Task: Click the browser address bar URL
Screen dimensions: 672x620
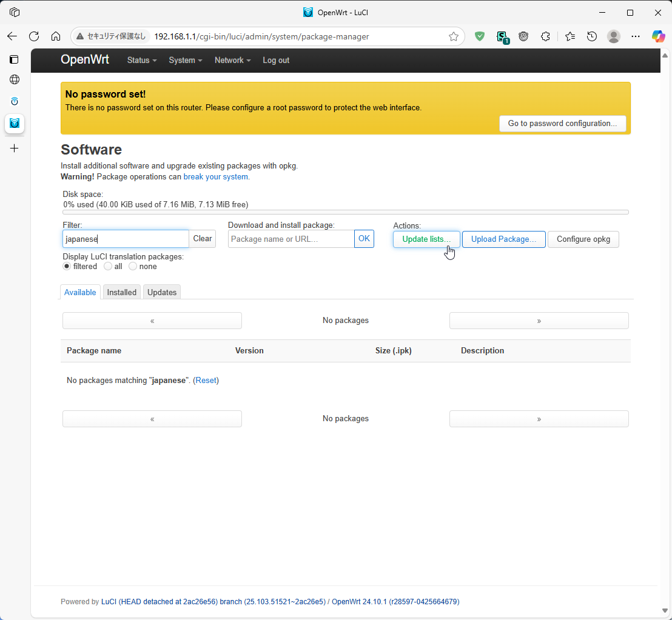Action: [x=261, y=36]
